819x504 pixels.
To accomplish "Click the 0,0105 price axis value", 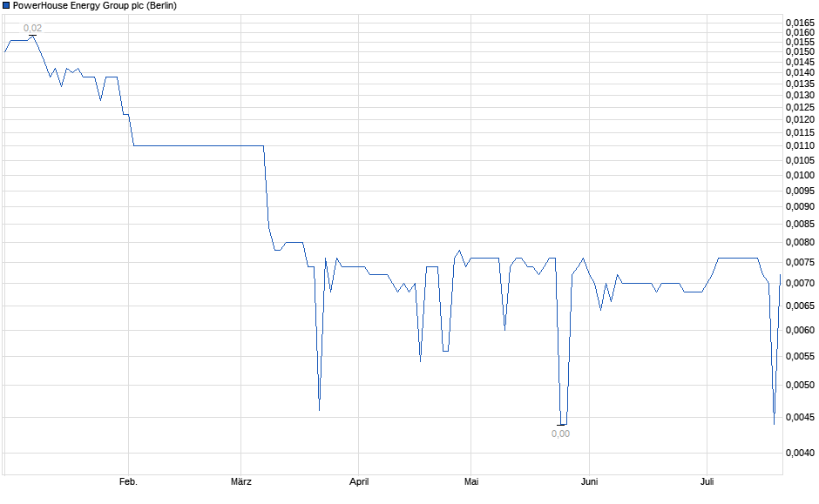I will (800, 160).
